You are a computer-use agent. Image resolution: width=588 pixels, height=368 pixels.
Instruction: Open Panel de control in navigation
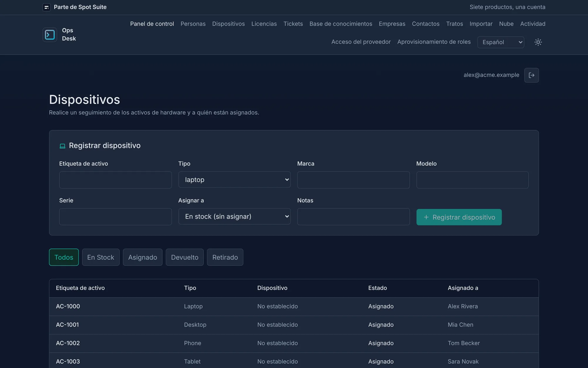point(152,24)
